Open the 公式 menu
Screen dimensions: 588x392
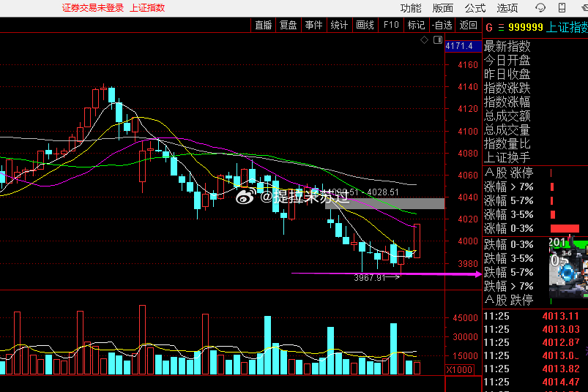(x=475, y=8)
